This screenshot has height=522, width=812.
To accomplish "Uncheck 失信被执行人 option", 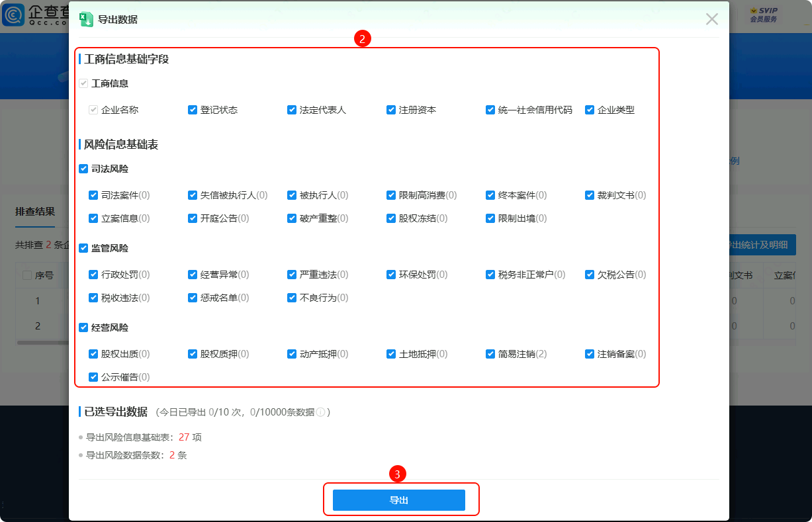I will [x=193, y=195].
